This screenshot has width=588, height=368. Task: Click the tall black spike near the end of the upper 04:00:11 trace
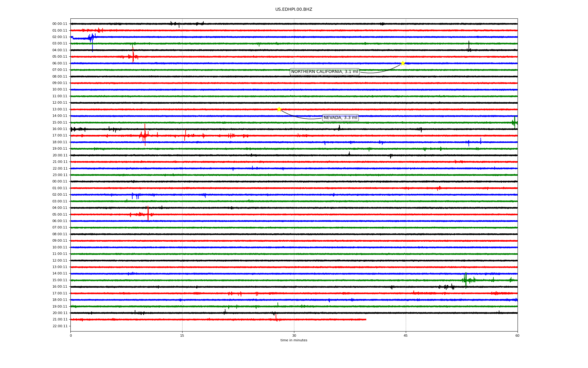pos(469,45)
